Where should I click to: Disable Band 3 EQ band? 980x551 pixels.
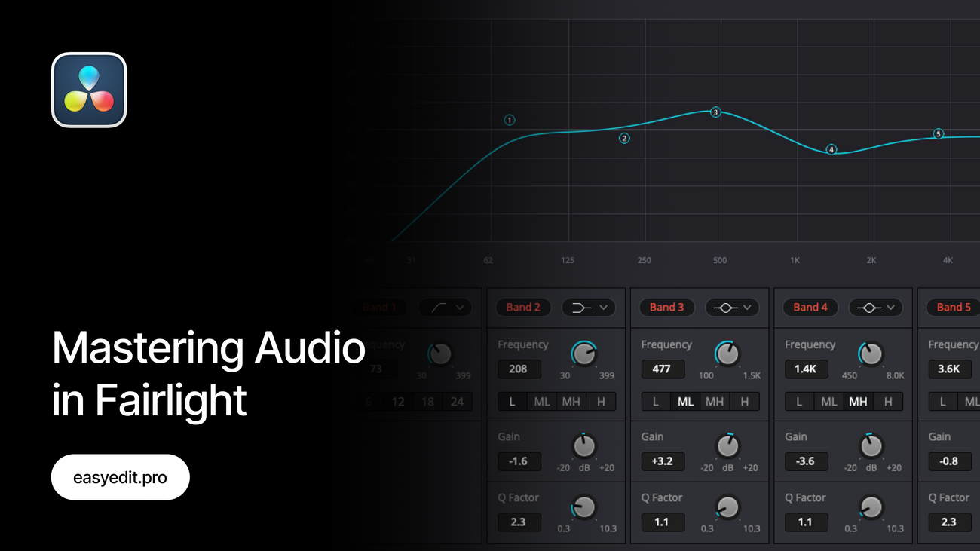click(666, 308)
